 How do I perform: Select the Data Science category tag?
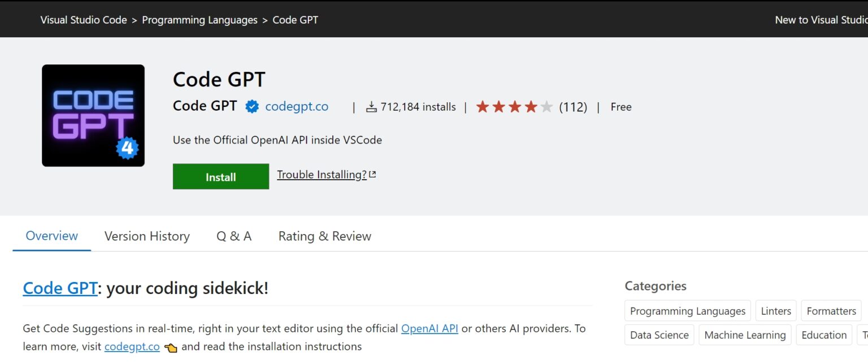tap(659, 335)
